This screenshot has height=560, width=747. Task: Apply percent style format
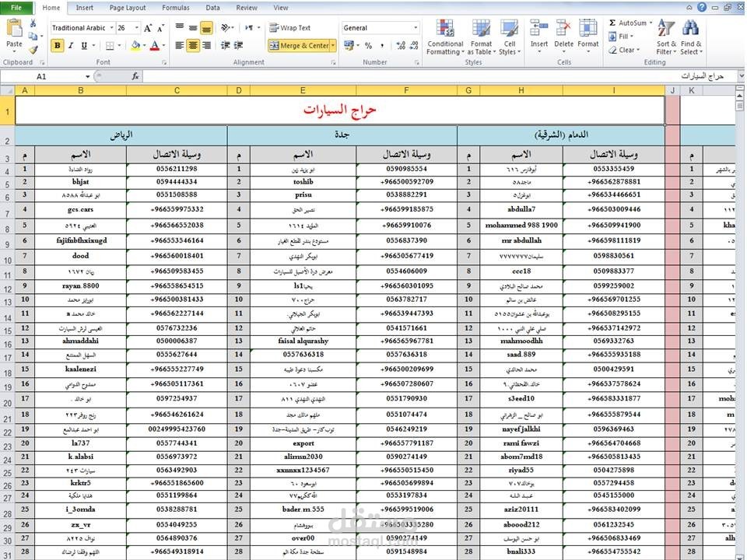tap(368, 46)
